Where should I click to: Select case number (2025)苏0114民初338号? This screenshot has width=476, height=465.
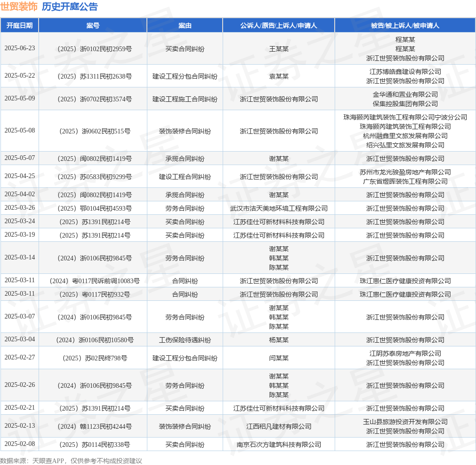click(x=95, y=445)
